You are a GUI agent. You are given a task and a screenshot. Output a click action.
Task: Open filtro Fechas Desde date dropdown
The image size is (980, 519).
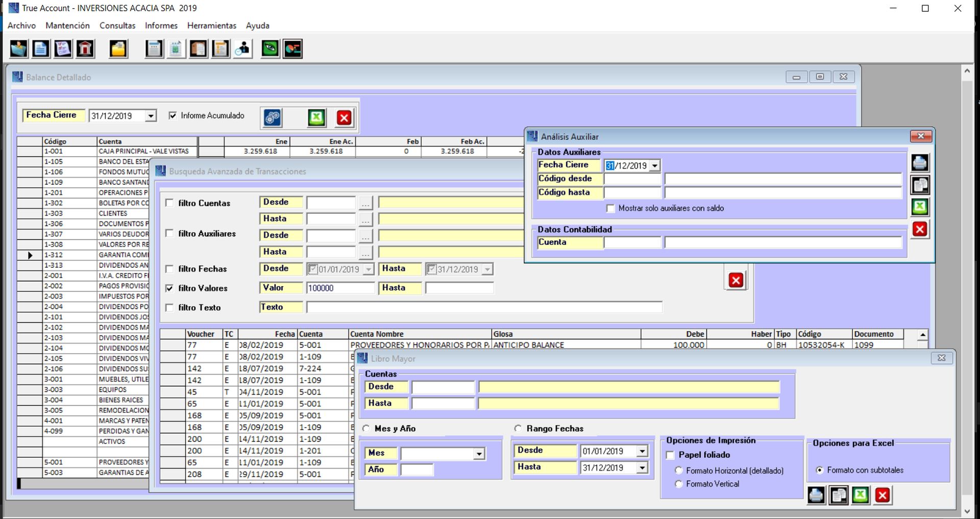click(369, 269)
